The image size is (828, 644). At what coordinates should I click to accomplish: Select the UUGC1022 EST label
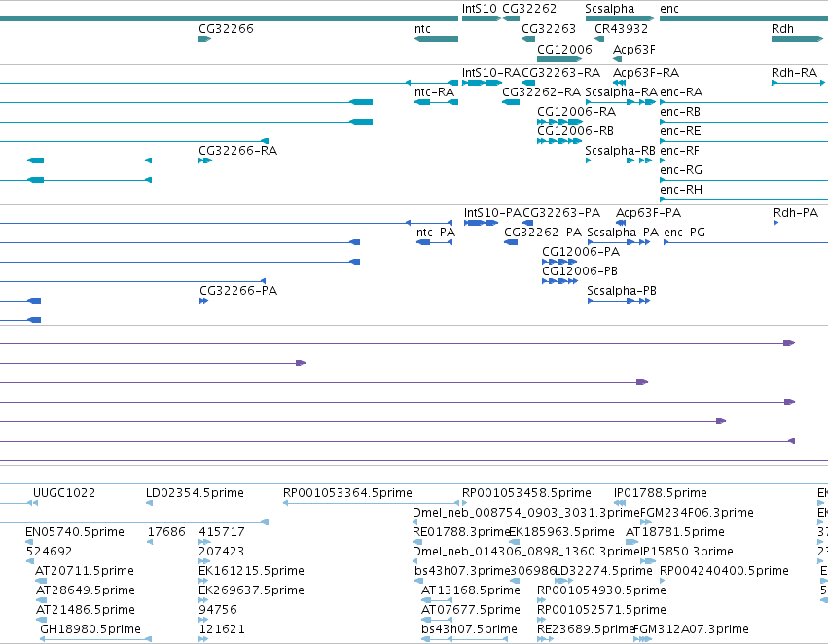[x=64, y=493]
